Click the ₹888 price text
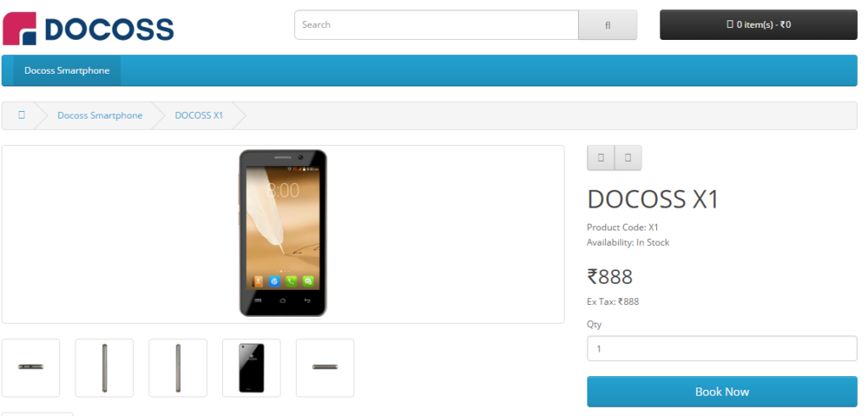Image resolution: width=868 pixels, height=416 pixels. (x=609, y=276)
